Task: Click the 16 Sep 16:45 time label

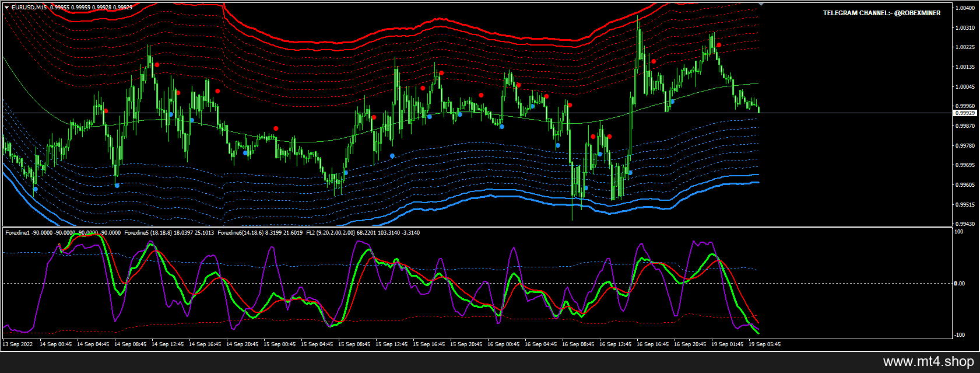Action: 652,344
